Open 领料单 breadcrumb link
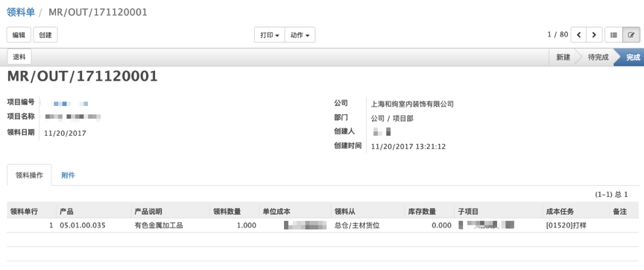The width and height of the screenshot is (644, 270). click(x=21, y=12)
